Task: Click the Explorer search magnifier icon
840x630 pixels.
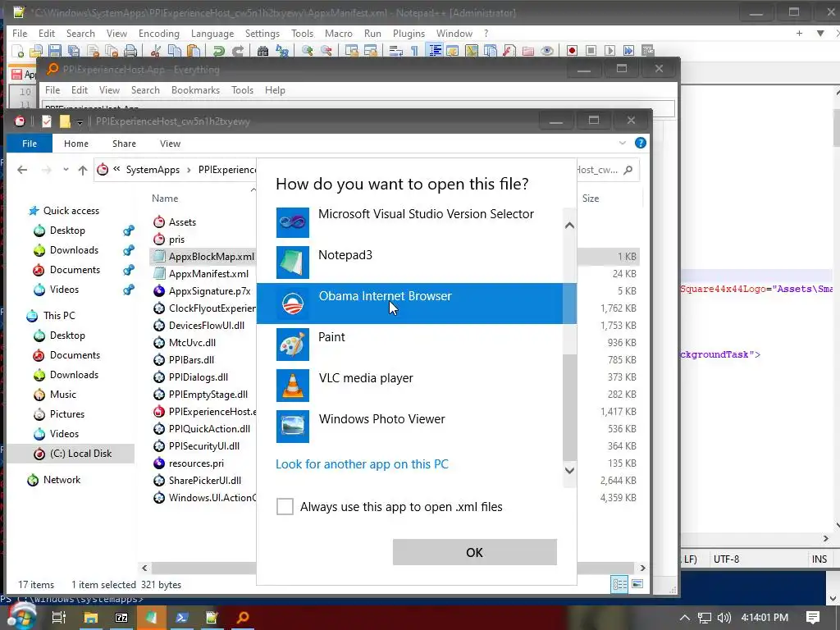Action: point(628,170)
